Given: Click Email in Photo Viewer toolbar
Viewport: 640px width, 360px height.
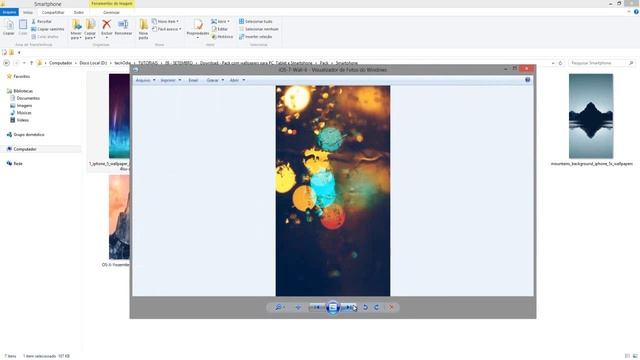Looking at the screenshot, I should [193, 80].
